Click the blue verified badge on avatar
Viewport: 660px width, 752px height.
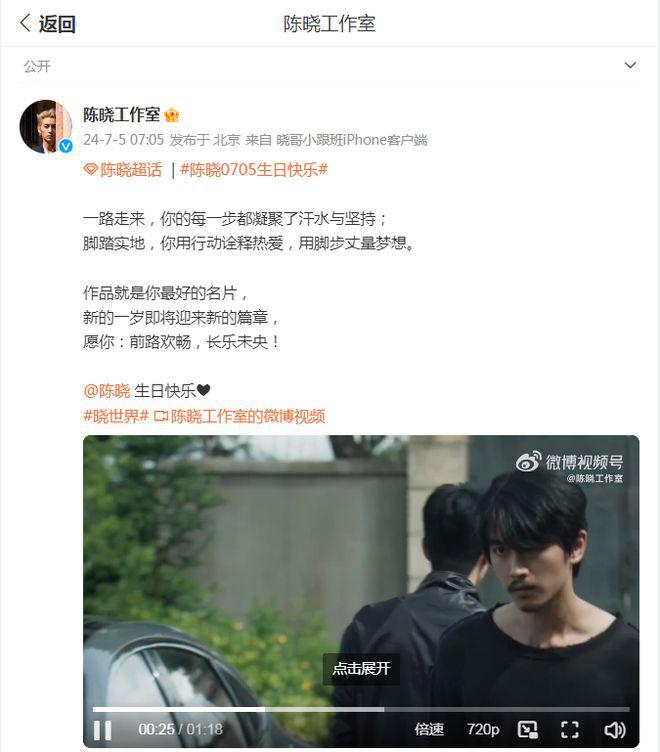(66, 146)
